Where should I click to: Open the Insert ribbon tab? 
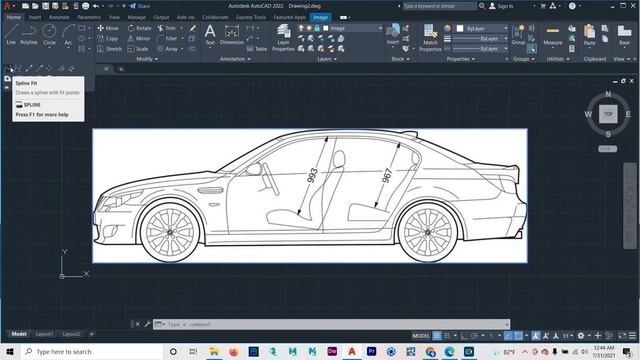[x=35, y=17]
